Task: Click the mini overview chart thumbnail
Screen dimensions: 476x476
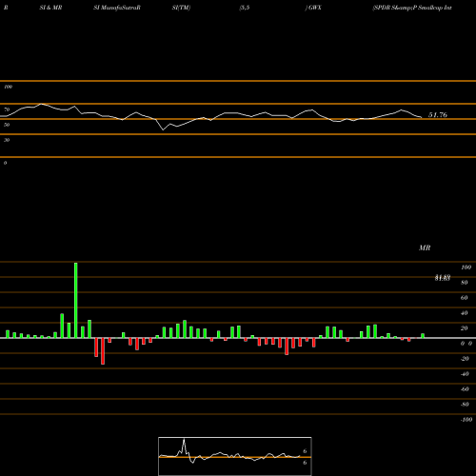Action: tap(235, 456)
